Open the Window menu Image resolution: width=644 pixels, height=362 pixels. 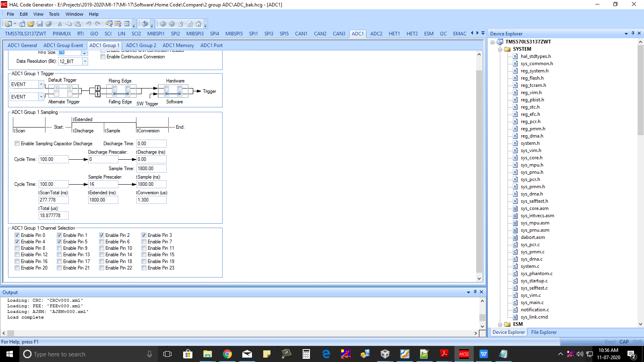(x=74, y=14)
